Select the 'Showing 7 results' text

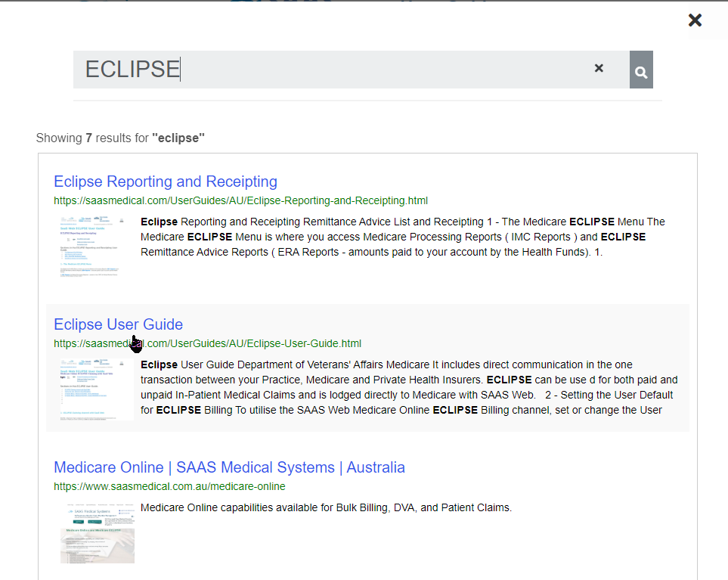[120, 138]
